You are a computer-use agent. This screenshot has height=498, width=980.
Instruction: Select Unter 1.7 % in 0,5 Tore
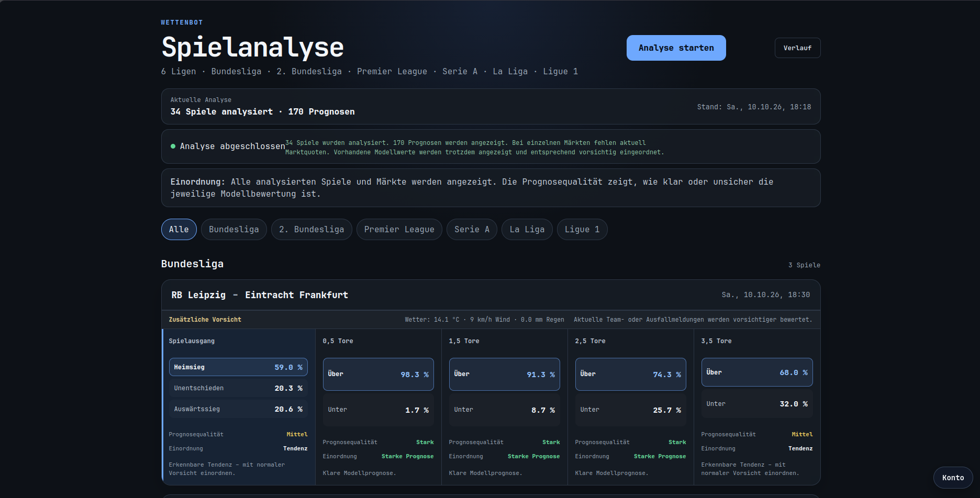[x=378, y=410]
